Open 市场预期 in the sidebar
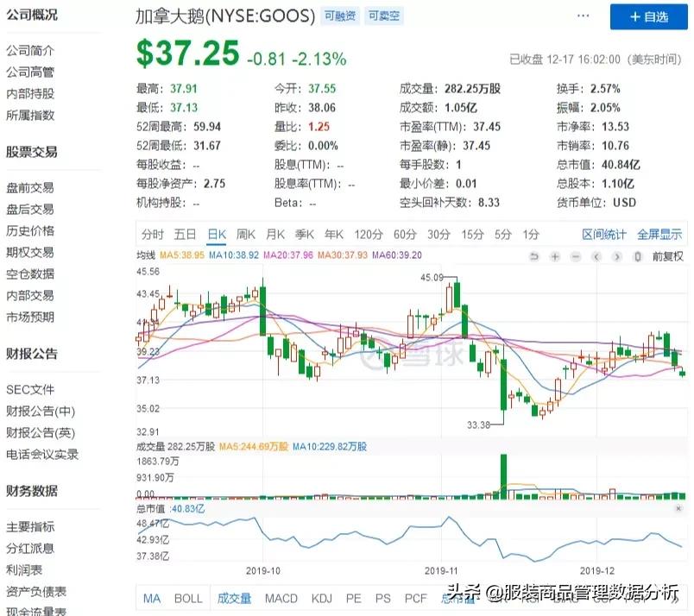This screenshot has height=616, width=694. click(x=30, y=317)
